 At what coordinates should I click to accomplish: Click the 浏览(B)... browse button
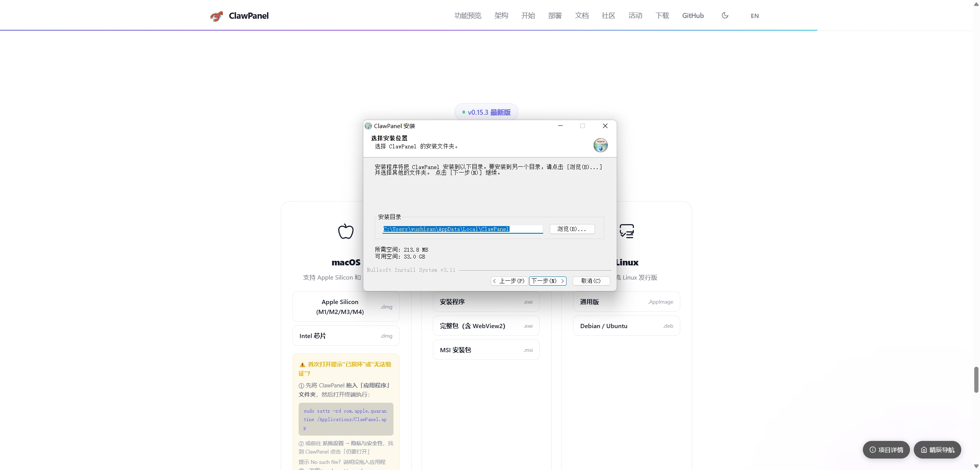click(x=572, y=229)
